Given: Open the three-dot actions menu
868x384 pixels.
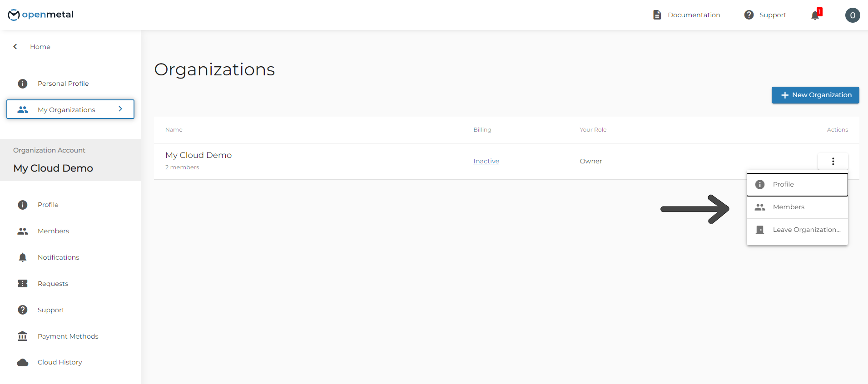Looking at the screenshot, I should (833, 161).
